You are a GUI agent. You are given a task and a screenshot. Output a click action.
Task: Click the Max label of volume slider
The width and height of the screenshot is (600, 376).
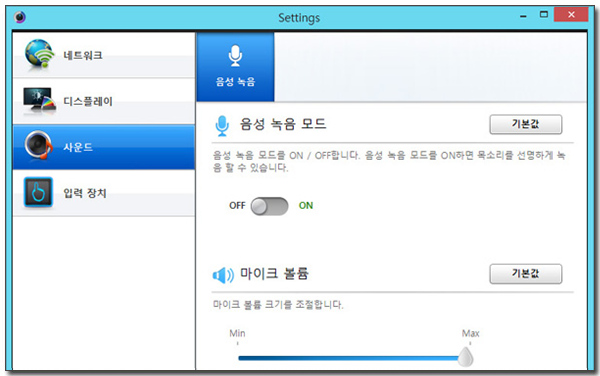tap(470, 333)
